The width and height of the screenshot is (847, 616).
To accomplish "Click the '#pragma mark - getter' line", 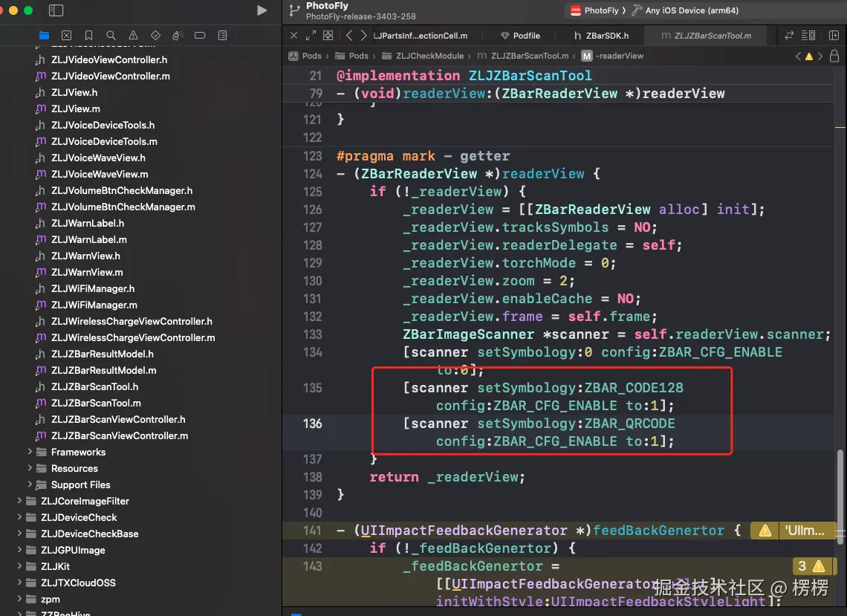I will click(423, 156).
